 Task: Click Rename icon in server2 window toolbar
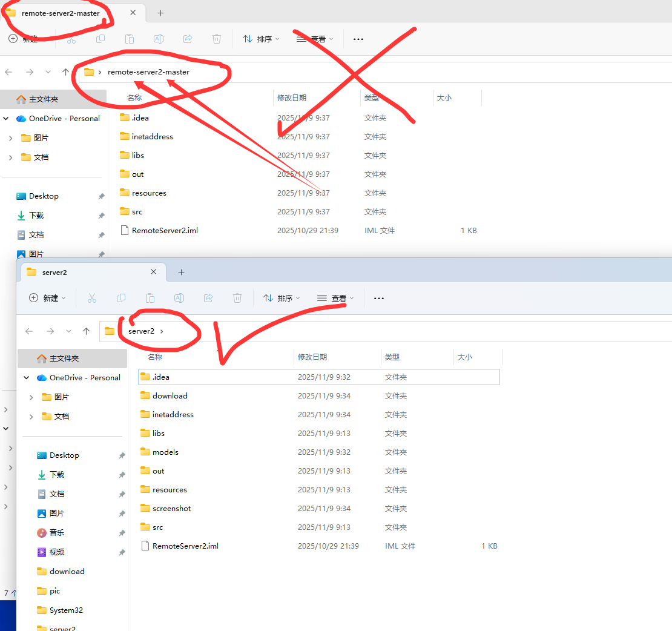(179, 298)
